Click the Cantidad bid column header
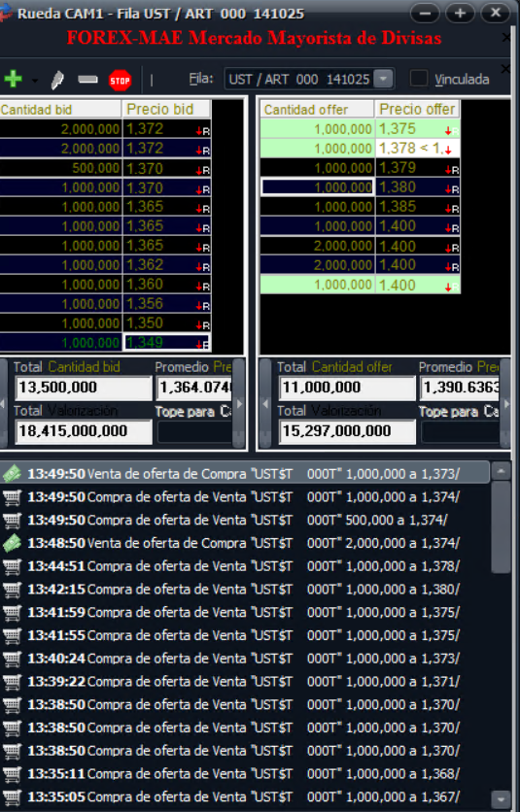 (60, 109)
